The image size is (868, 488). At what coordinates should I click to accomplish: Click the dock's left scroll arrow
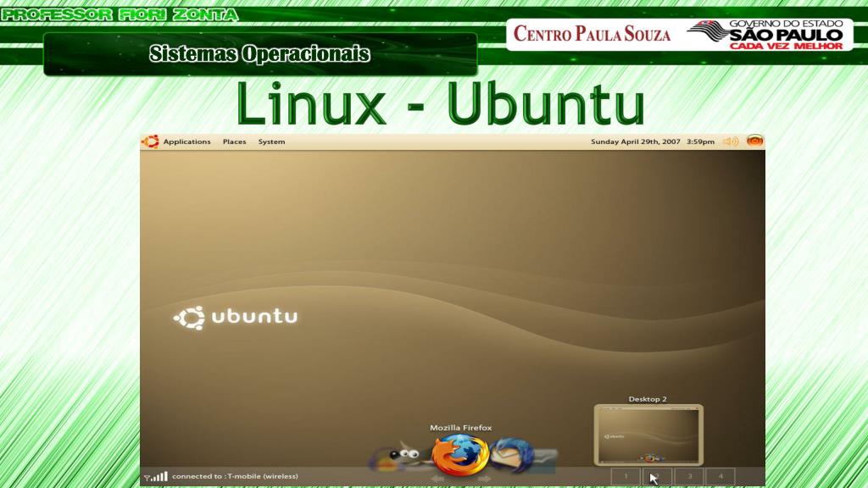click(438, 479)
